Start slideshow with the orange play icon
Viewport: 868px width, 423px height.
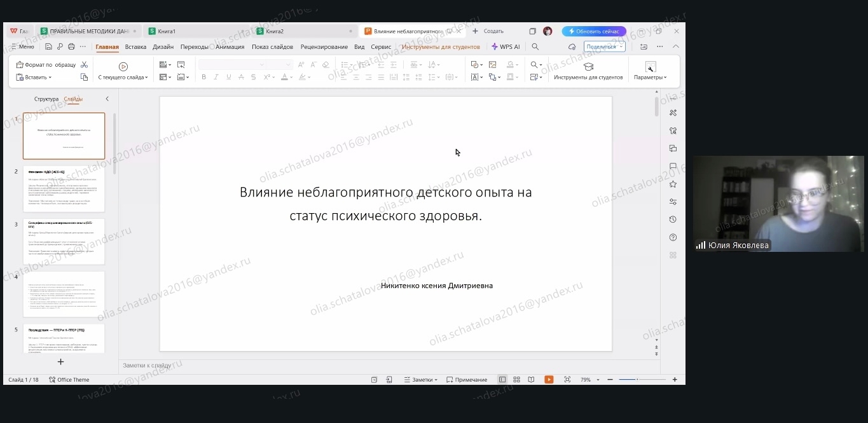548,380
